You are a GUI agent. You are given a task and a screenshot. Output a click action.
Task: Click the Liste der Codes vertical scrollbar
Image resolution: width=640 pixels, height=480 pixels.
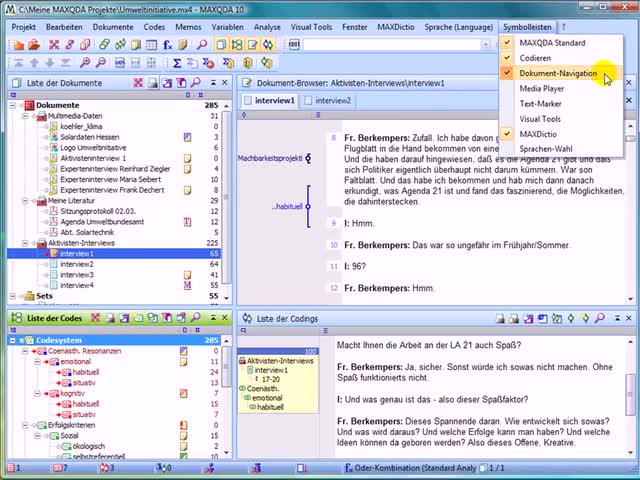(x=227, y=397)
